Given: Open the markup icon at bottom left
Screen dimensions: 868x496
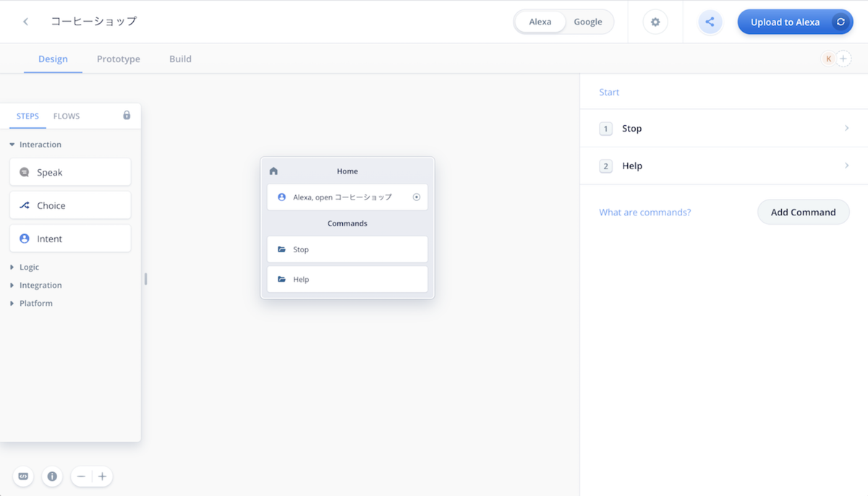Looking at the screenshot, I should 23,476.
